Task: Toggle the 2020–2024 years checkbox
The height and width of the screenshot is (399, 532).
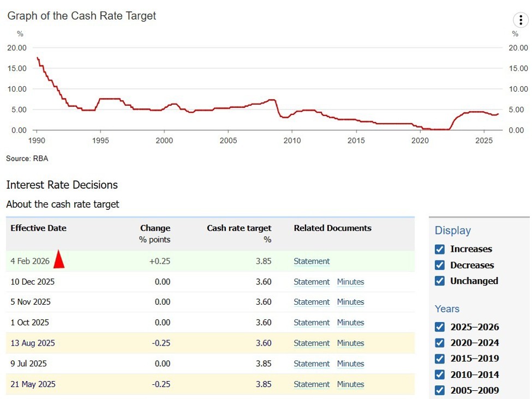Action: pyautogui.click(x=440, y=343)
